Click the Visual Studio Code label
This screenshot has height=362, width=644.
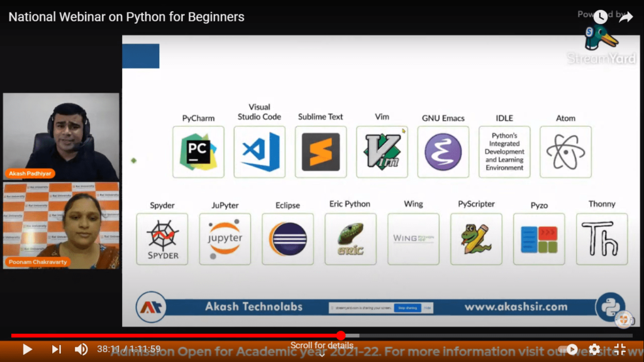[259, 112]
